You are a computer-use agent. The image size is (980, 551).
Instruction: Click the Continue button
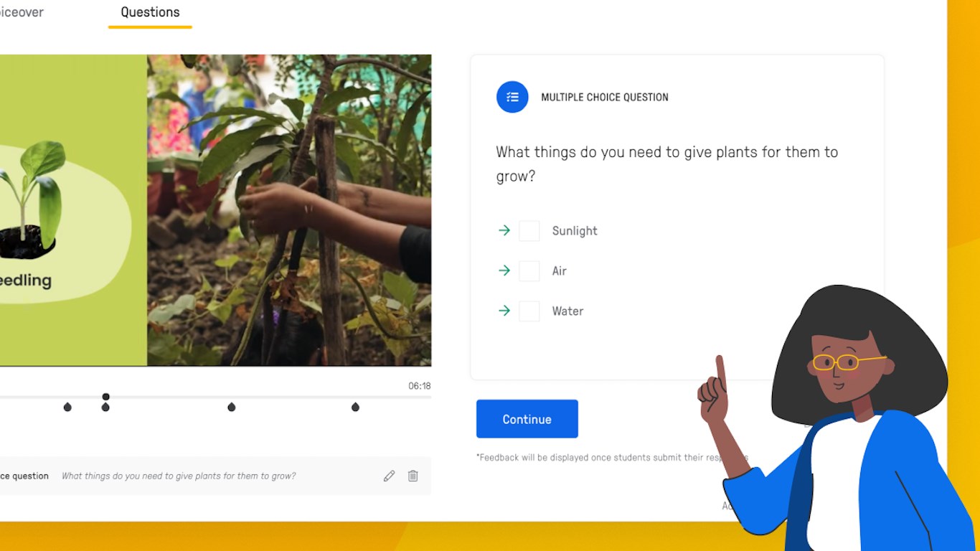tap(527, 419)
